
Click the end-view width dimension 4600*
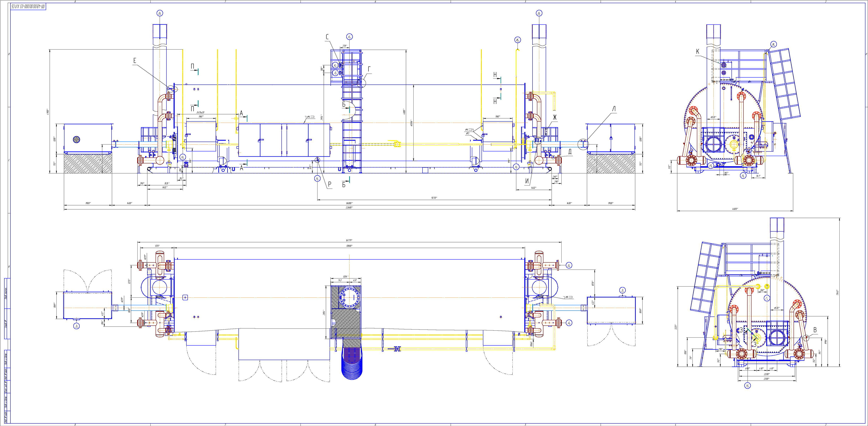tap(735, 209)
